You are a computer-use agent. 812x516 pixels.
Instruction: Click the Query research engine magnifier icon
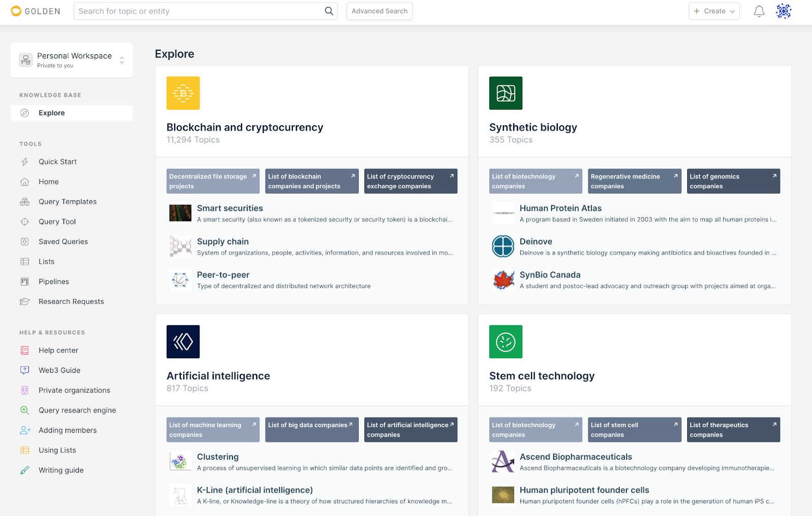pos(24,410)
